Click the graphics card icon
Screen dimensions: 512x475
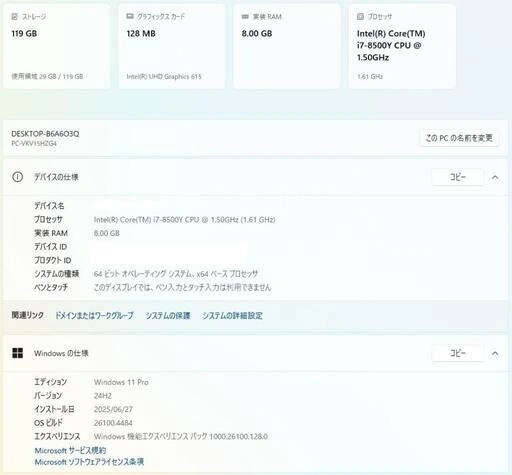[130, 16]
